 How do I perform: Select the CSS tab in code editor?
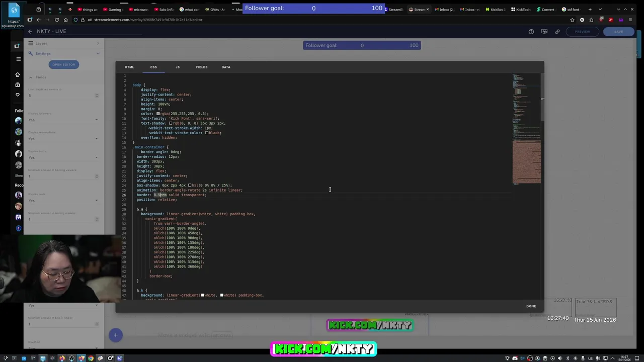click(153, 67)
